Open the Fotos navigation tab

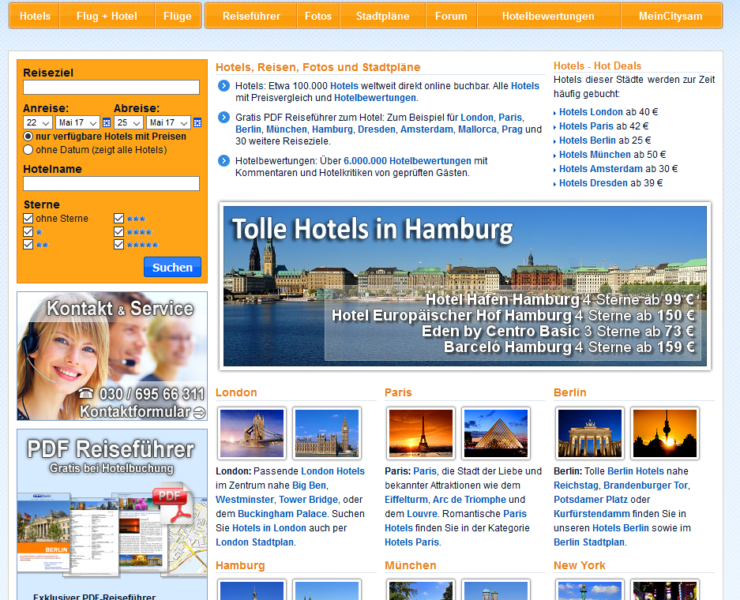318,16
